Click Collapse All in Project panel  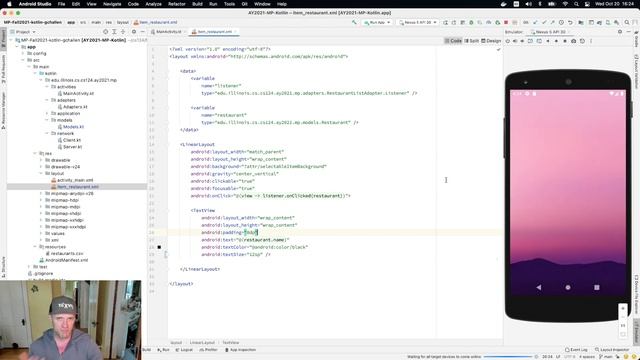click(x=123, y=31)
